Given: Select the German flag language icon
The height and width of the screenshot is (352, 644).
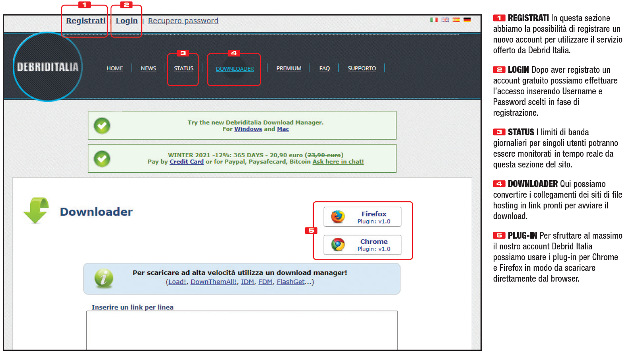Looking at the screenshot, I should point(467,20).
